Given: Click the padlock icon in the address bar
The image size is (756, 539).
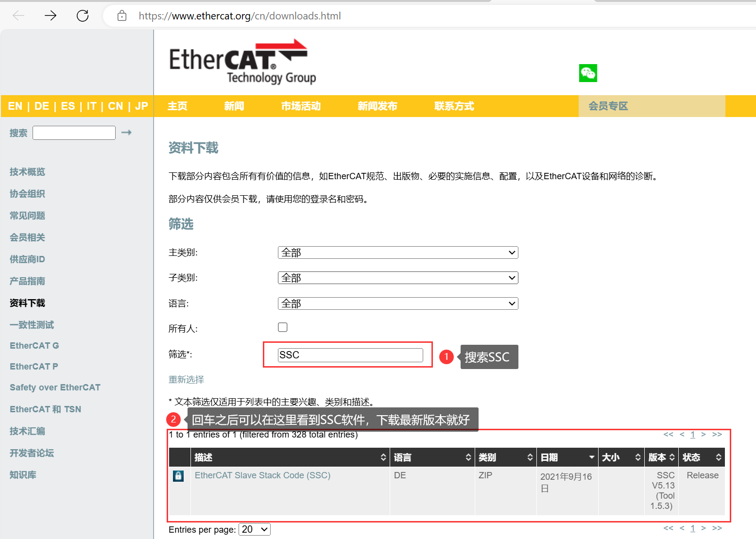Looking at the screenshot, I should (x=121, y=15).
